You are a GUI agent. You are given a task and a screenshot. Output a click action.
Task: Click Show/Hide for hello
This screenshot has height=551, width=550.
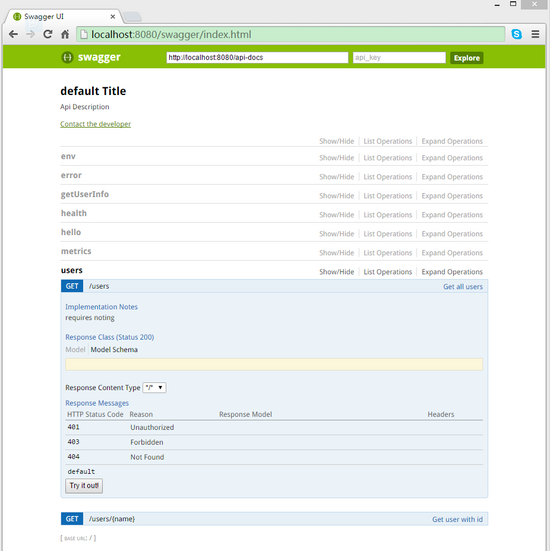click(x=337, y=234)
